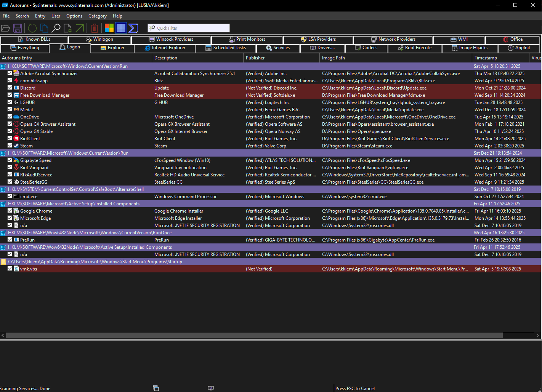
Task: Open the Help menu
Action: coord(118,16)
